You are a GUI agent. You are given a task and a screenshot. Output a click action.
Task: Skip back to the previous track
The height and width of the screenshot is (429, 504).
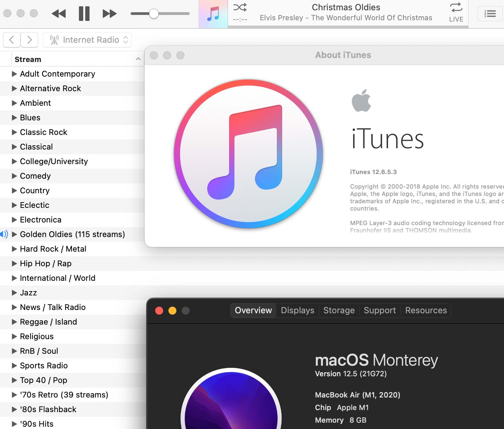59,14
